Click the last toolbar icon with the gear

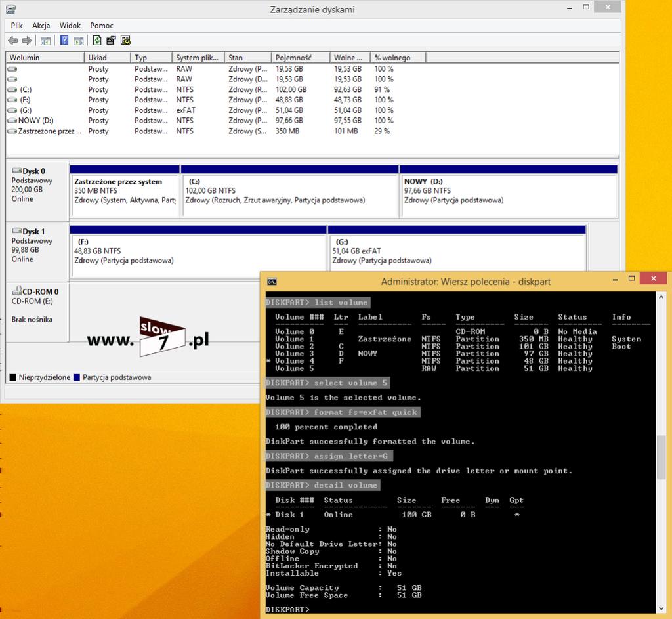click(x=125, y=41)
